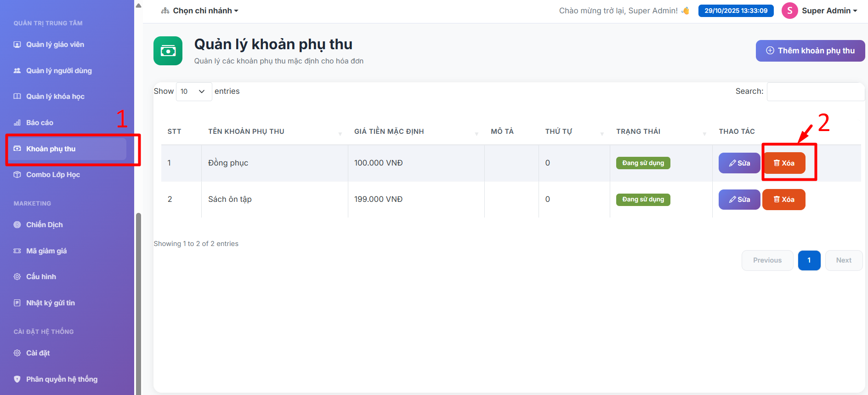
Task: Expand the Chọn chi nhánh dropdown
Action: [200, 11]
